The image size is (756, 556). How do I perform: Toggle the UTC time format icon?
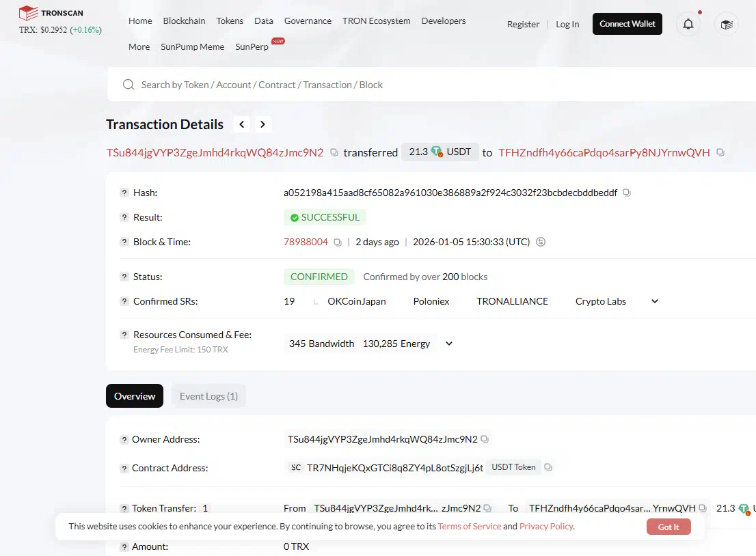click(541, 242)
